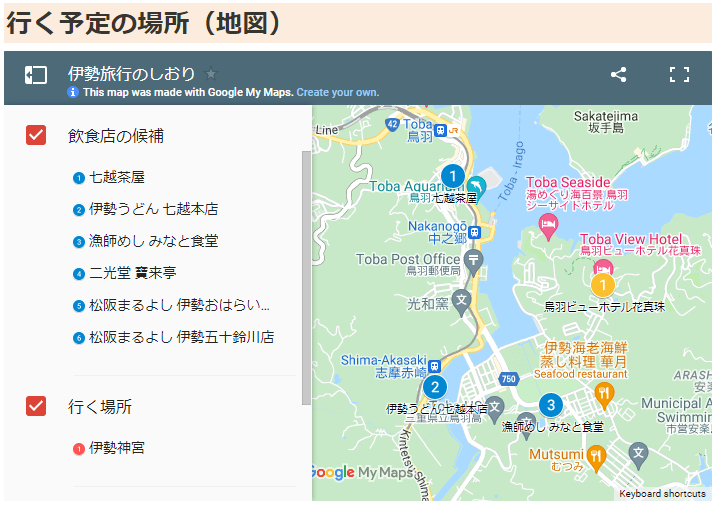Click school pin icon right of Mutsumi
Screen dimensions: 717x507
638,454
